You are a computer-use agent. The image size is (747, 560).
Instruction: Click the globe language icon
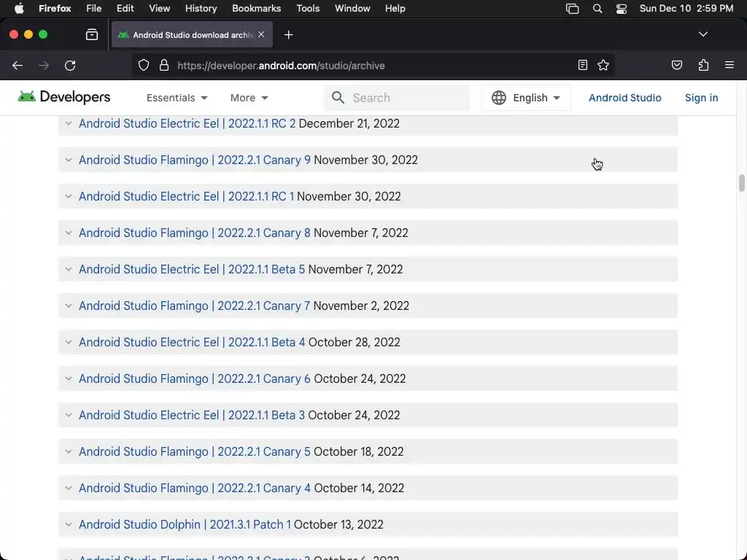click(499, 98)
